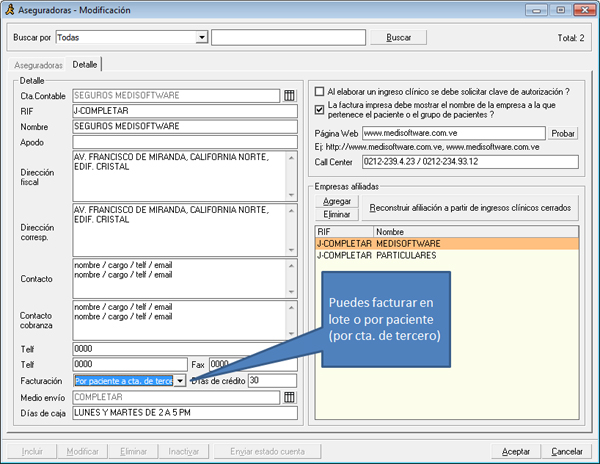Open the Cta.Contable lookup grid icon
The image size is (600, 464).
[290, 95]
